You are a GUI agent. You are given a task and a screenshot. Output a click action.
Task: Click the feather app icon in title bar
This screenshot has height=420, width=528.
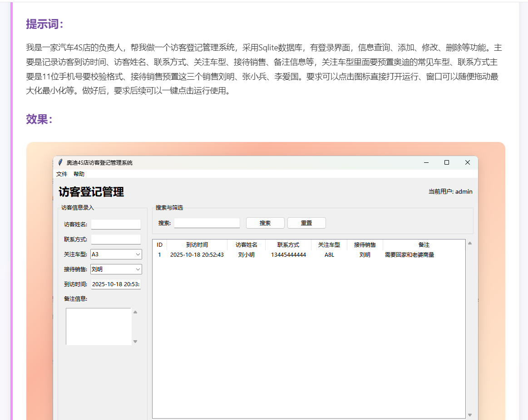pos(60,162)
